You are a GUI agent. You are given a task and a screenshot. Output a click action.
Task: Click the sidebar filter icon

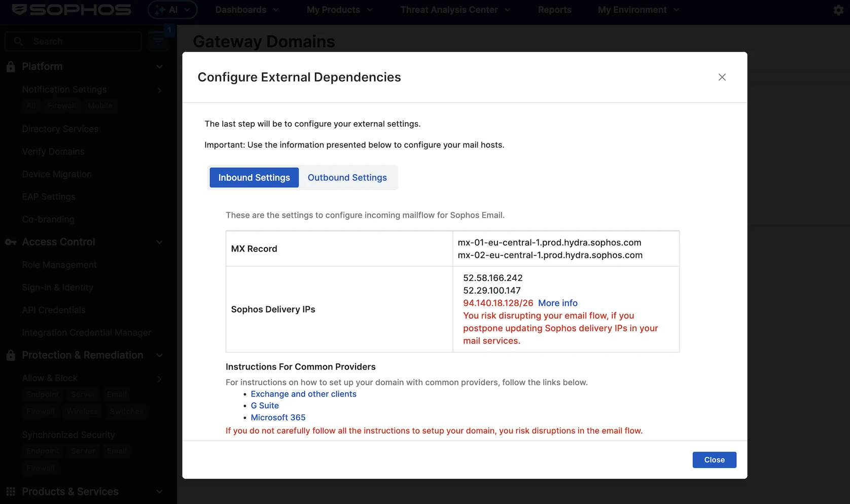pyautogui.click(x=158, y=42)
